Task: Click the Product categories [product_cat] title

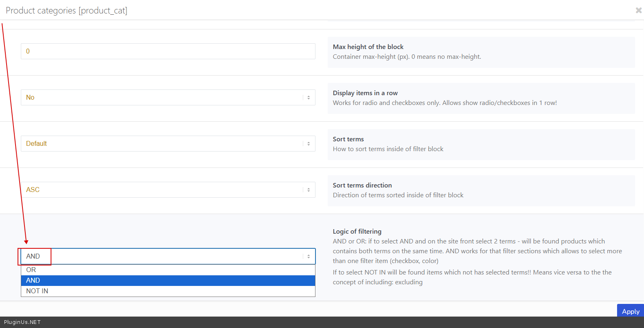Action: (x=67, y=11)
